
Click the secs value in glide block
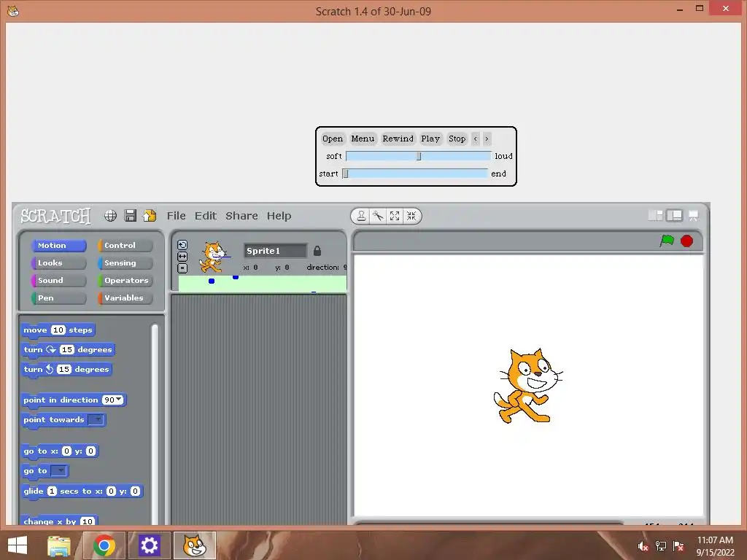pyautogui.click(x=52, y=491)
